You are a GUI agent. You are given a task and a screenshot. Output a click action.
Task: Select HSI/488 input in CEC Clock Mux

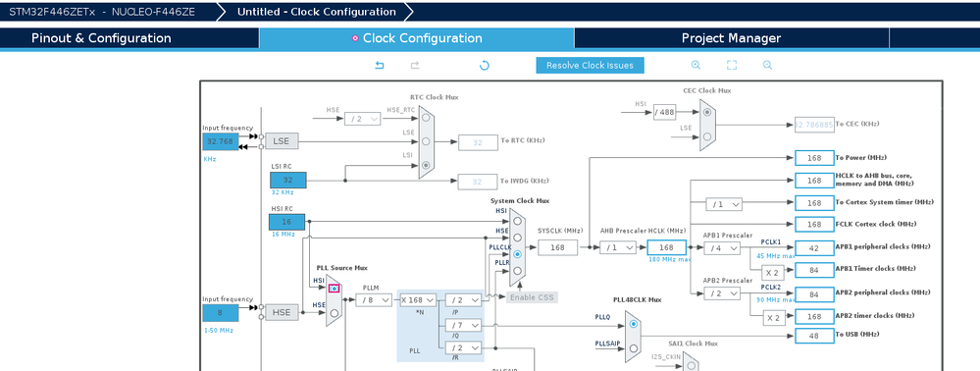[707, 113]
